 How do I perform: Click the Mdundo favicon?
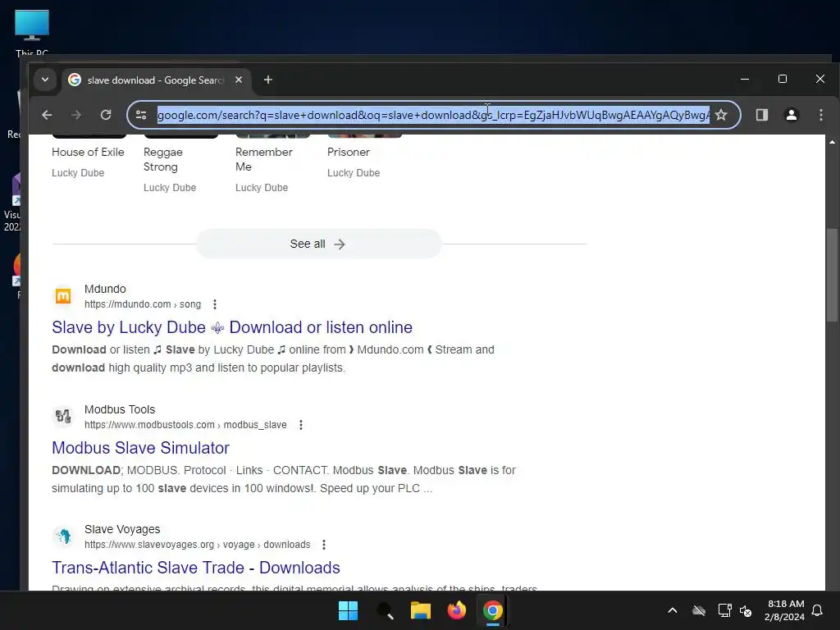pos(63,295)
